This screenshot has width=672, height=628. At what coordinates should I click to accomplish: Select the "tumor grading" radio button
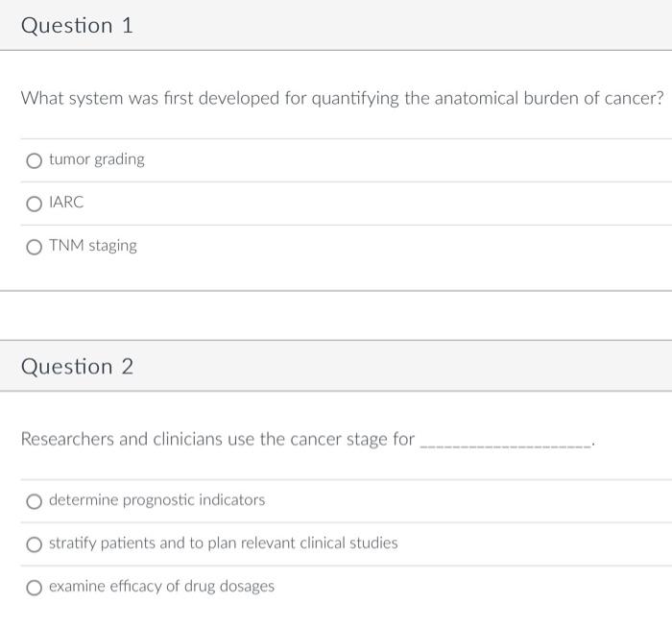coord(35,160)
